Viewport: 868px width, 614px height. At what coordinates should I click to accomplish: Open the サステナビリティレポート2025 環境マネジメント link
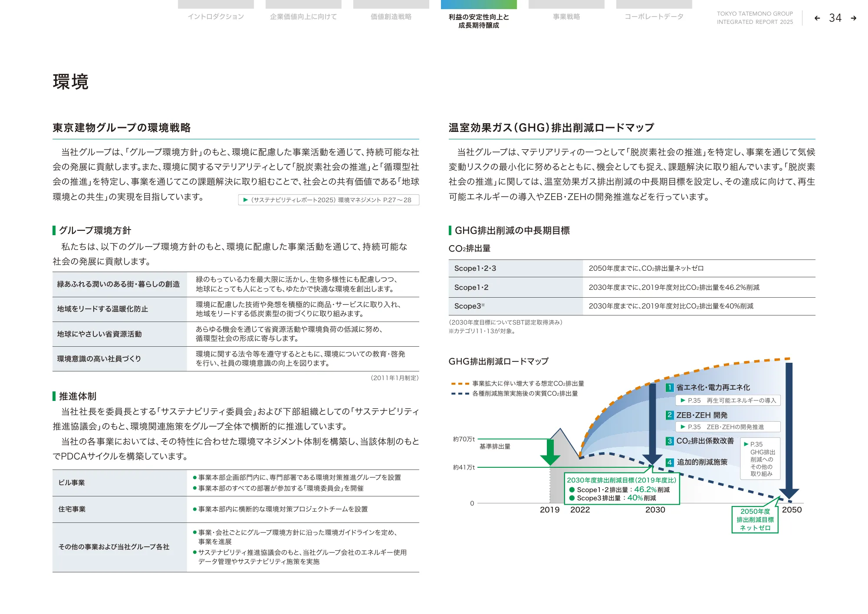pos(329,200)
